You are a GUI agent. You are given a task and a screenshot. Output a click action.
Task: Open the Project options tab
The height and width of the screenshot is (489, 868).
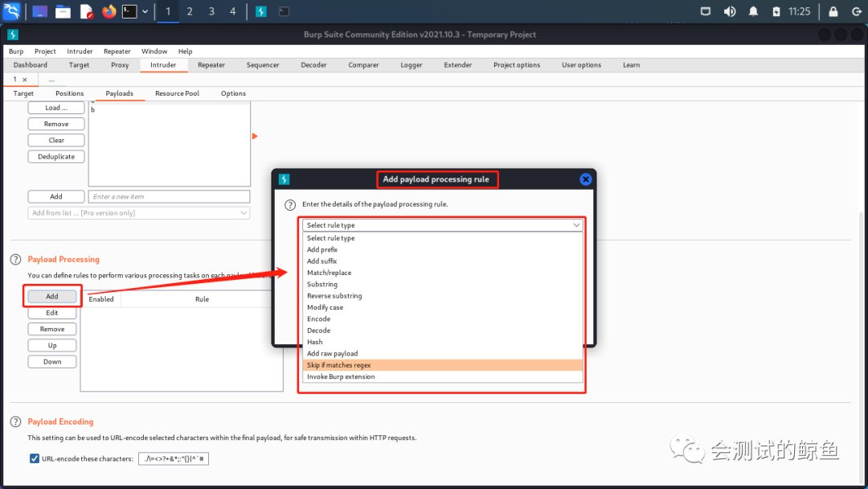pyautogui.click(x=517, y=65)
